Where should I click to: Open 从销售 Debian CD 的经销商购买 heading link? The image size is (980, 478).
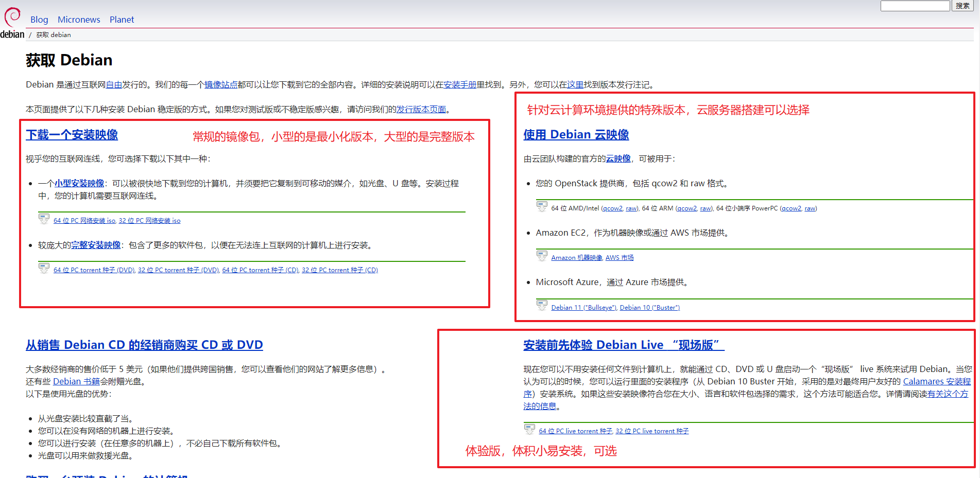pos(144,345)
